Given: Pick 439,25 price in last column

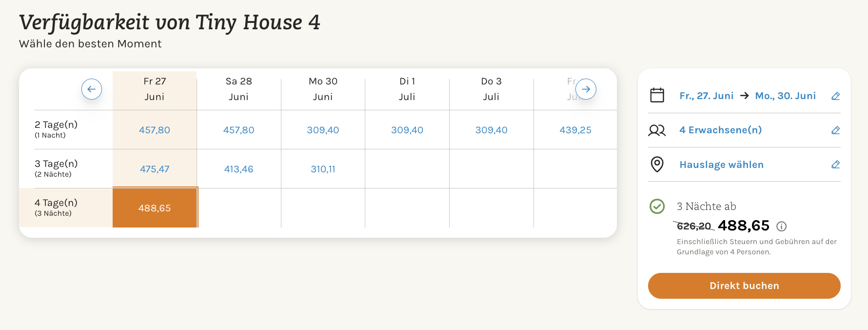Looking at the screenshot, I should point(575,130).
